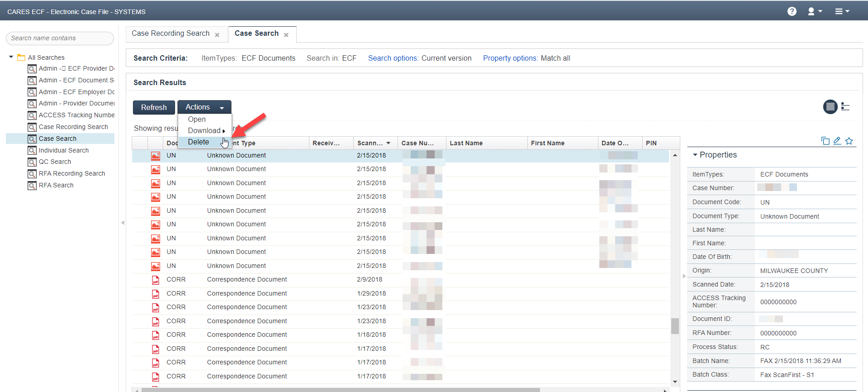Image resolution: width=868 pixels, height=392 pixels.
Task: Click the user account icon
Action: point(811,11)
